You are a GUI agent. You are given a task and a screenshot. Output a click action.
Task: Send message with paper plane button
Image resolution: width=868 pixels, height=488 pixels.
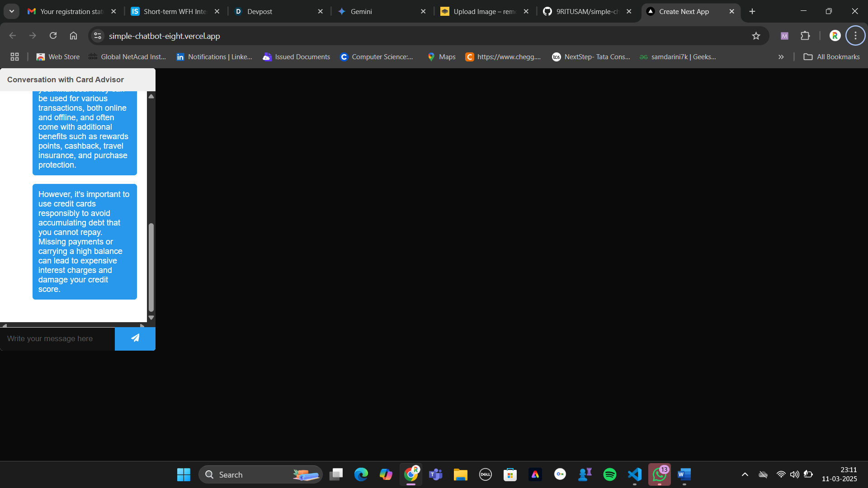[135, 338]
